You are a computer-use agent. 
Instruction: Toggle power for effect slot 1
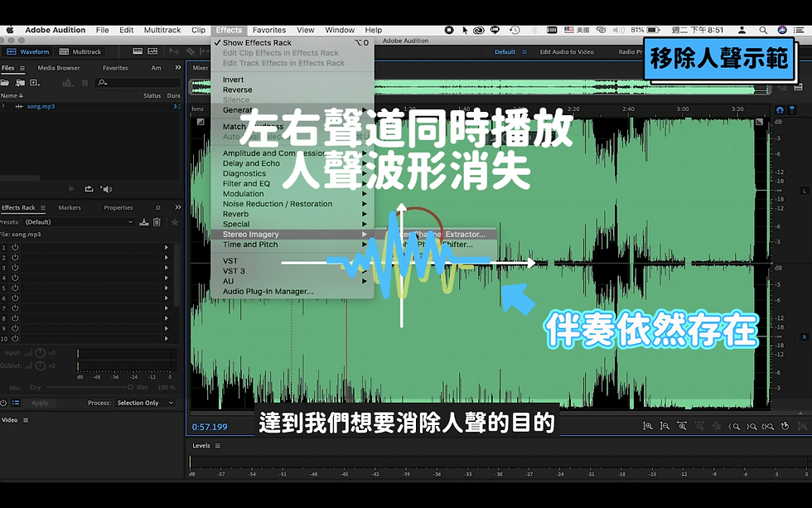pyautogui.click(x=15, y=248)
